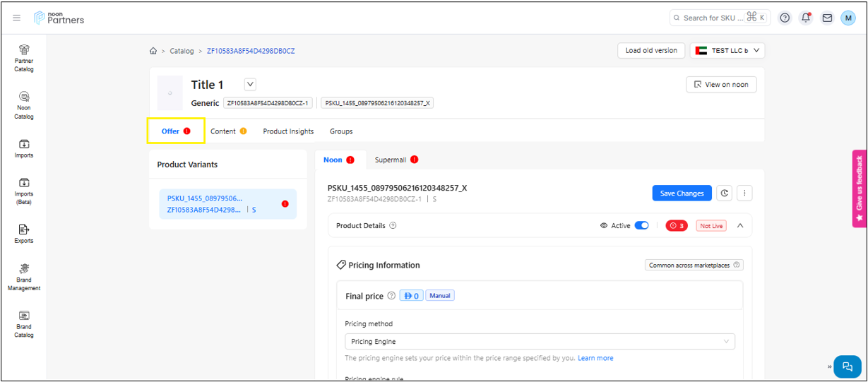
Task: Go to Exports in sidebar
Action: tap(24, 234)
